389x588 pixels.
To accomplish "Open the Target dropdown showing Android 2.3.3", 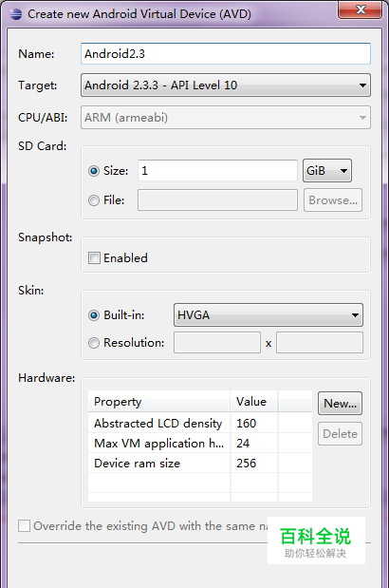I will (x=226, y=85).
